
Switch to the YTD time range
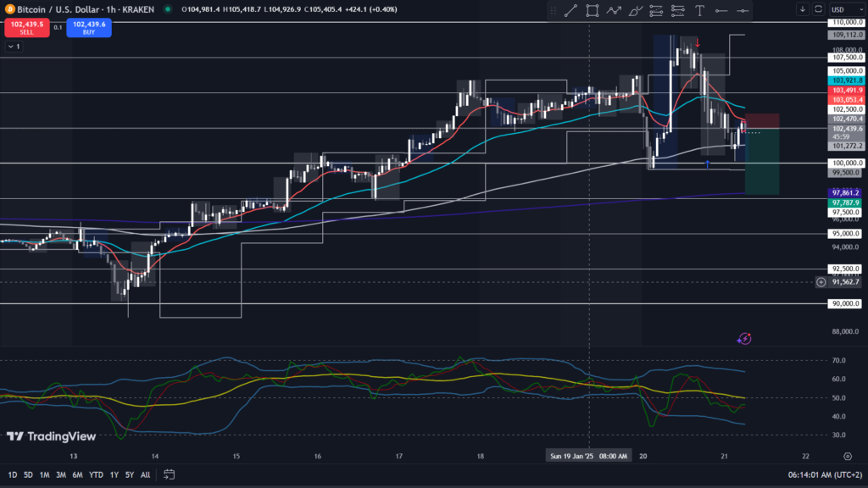pos(95,474)
